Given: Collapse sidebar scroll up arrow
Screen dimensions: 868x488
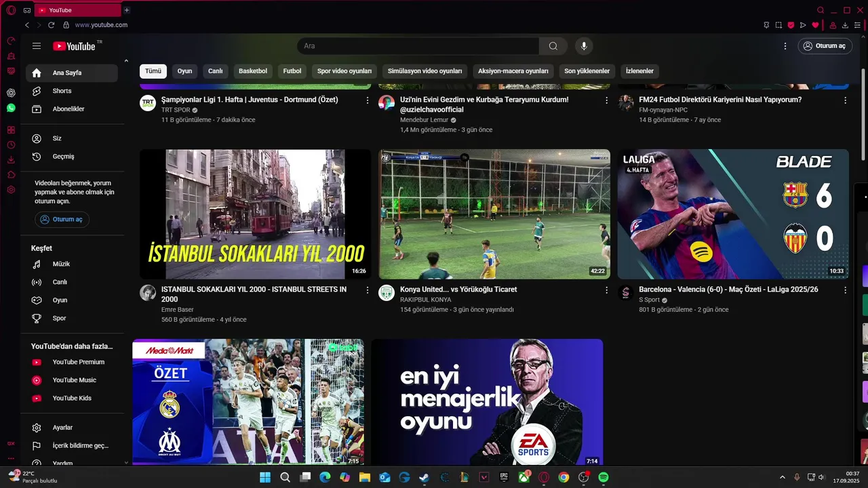Looking at the screenshot, I should click(126, 62).
